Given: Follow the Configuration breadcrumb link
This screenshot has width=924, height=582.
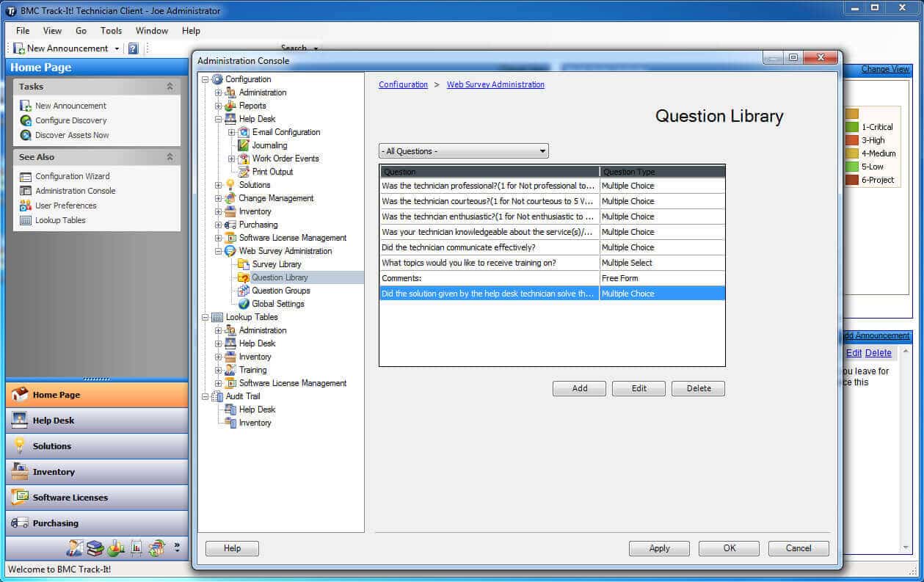Looking at the screenshot, I should coord(403,84).
